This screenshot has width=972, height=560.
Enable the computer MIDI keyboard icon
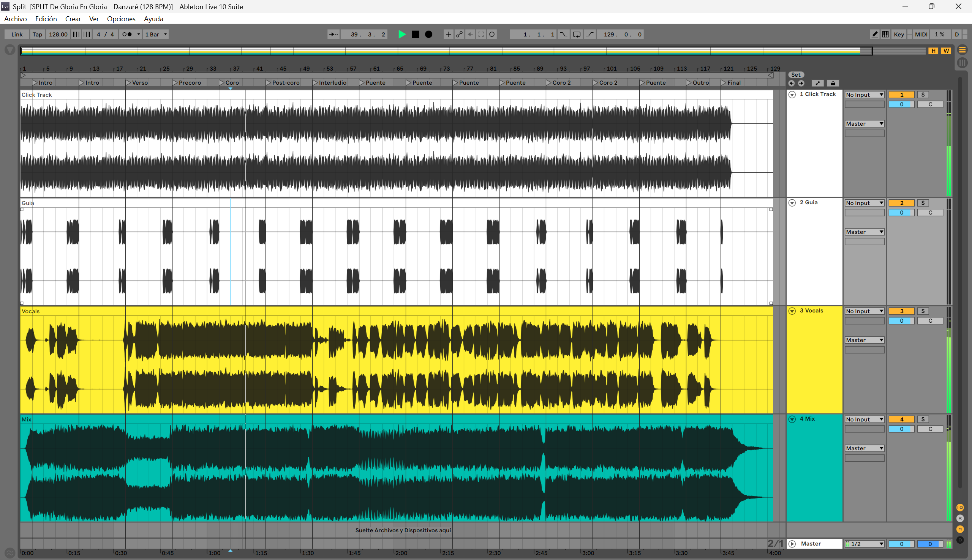pos(885,34)
